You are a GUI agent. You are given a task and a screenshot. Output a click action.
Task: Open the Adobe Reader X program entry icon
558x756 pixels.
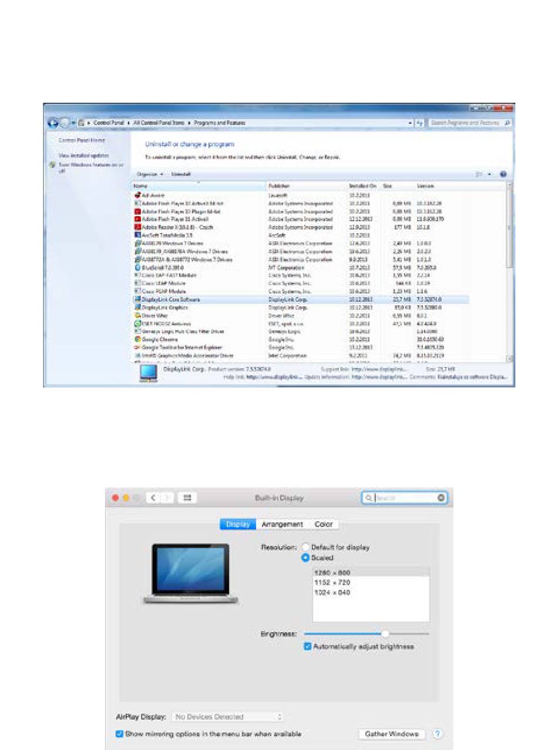tap(137, 227)
